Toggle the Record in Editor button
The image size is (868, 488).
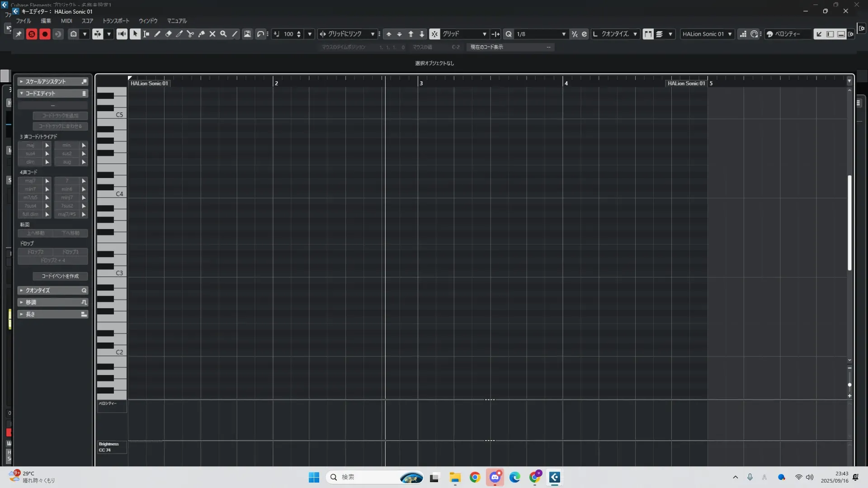tap(45, 34)
